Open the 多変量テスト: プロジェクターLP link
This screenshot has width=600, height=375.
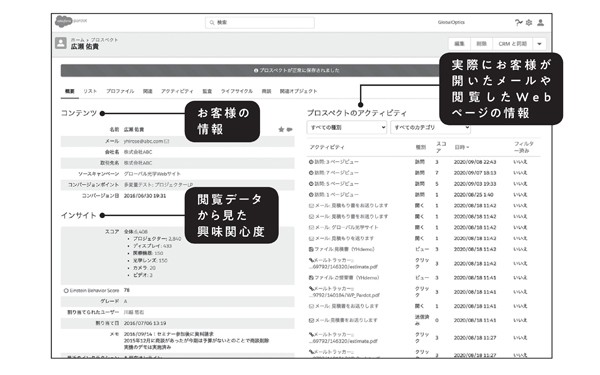click(x=158, y=185)
